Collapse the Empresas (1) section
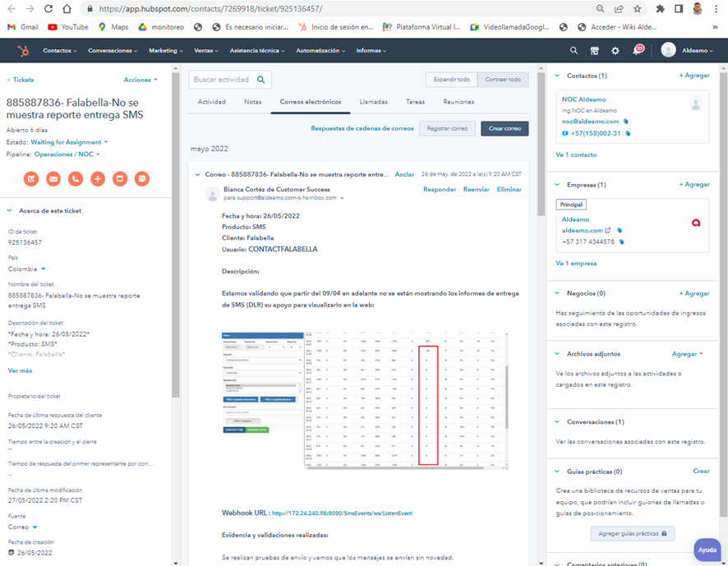Viewport: 728px width, 566px height. [x=557, y=185]
